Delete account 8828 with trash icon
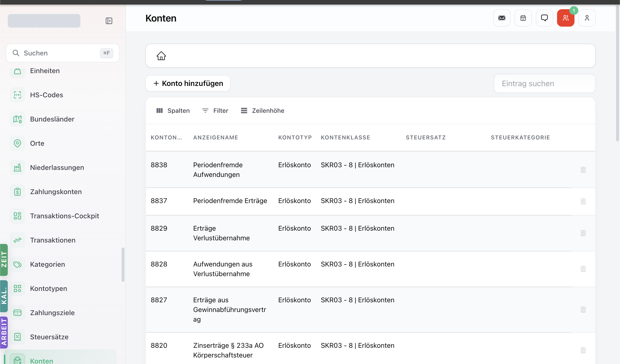 (583, 269)
